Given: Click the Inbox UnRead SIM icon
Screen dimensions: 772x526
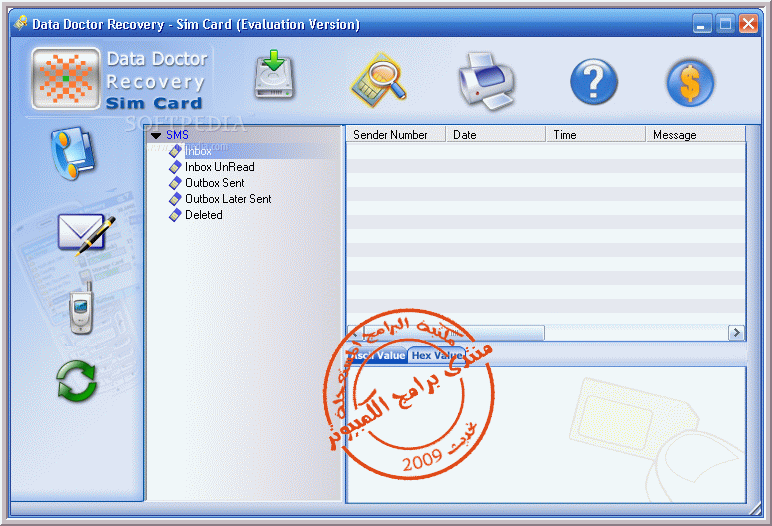Looking at the screenshot, I should [175, 167].
